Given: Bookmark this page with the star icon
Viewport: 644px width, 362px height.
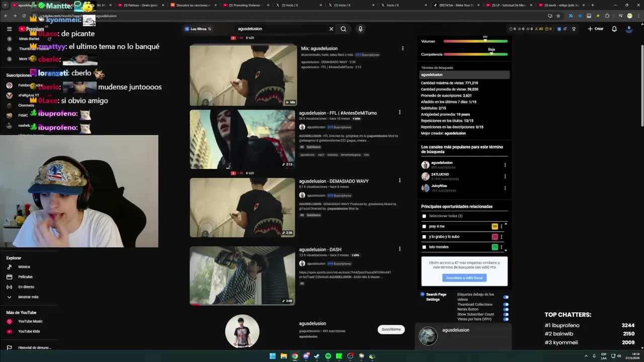Looking at the screenshot, I should [x=558, y=16].
